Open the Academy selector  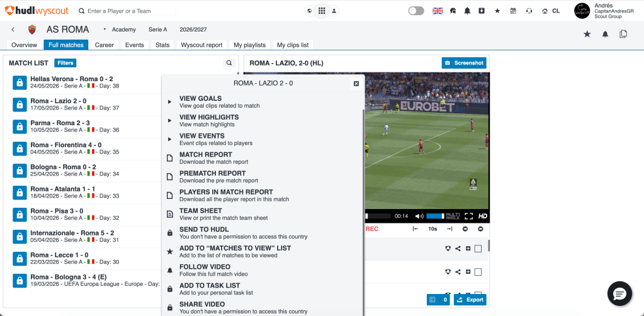pos(123,30)
